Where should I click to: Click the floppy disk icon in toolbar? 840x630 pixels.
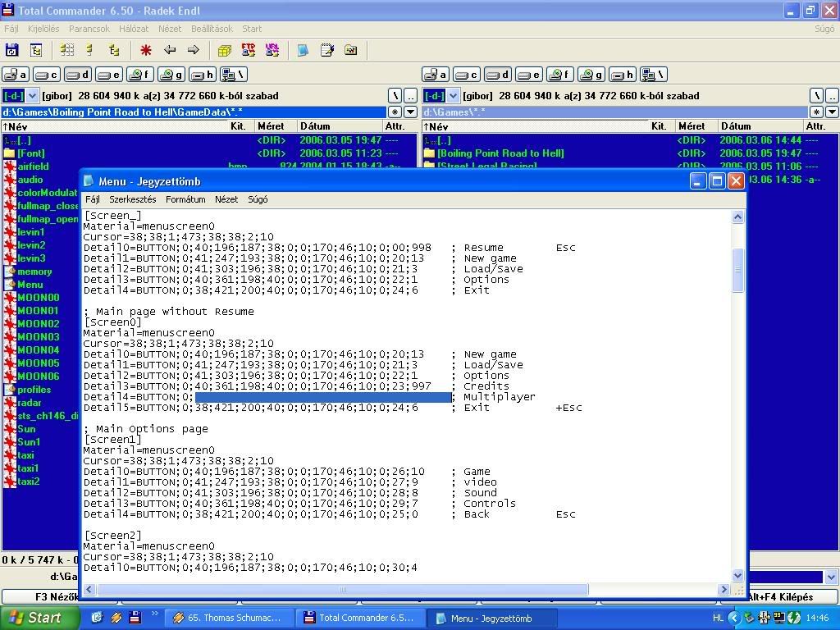[x=12, y=50]
